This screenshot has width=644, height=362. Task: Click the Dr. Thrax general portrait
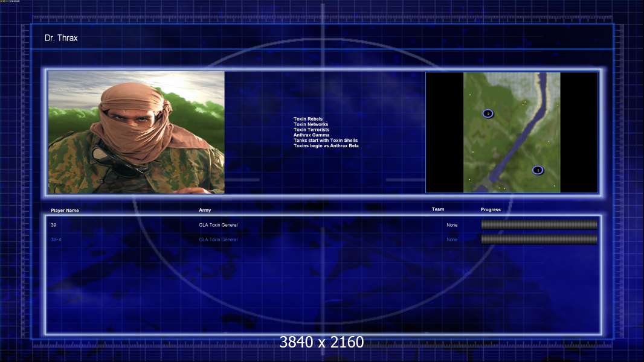(x=137, y=132)
